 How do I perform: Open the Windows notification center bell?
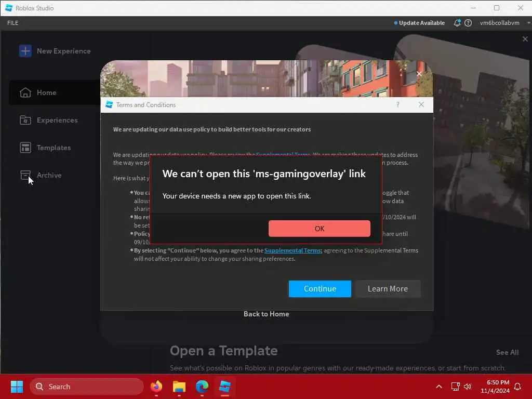tap(517, 387)
